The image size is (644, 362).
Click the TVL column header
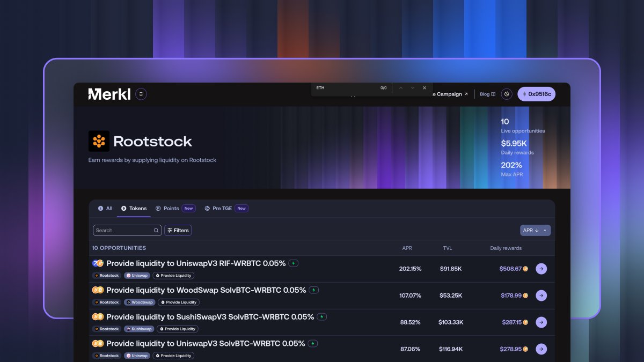(448, 248)
